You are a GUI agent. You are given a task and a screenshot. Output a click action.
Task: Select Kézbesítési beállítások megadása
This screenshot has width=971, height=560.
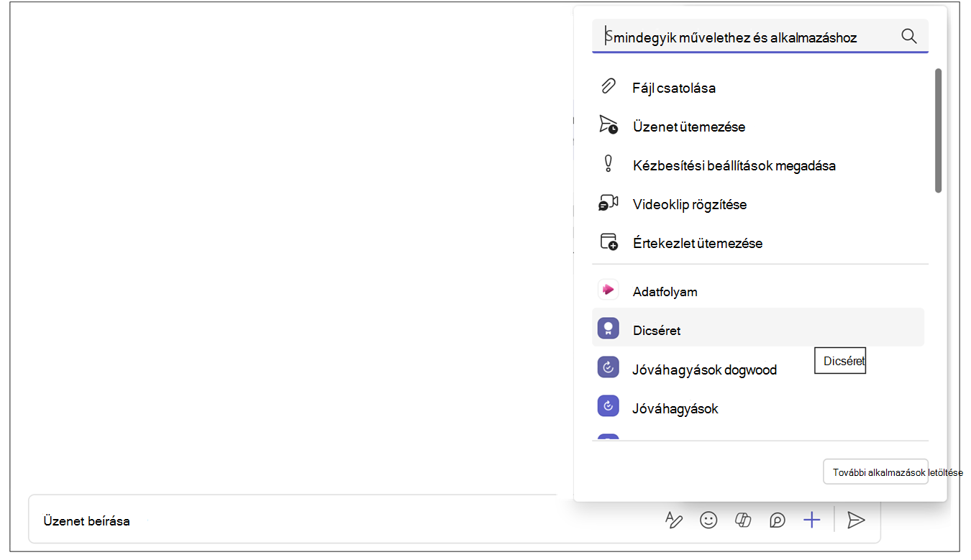tap(758, 165)
